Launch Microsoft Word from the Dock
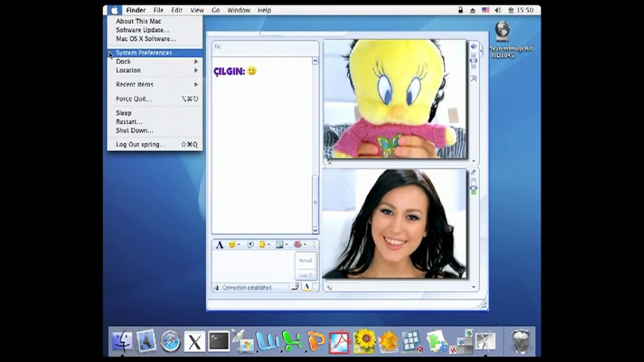This screenshot has width=644, height=362. click(x=268, y=341)
